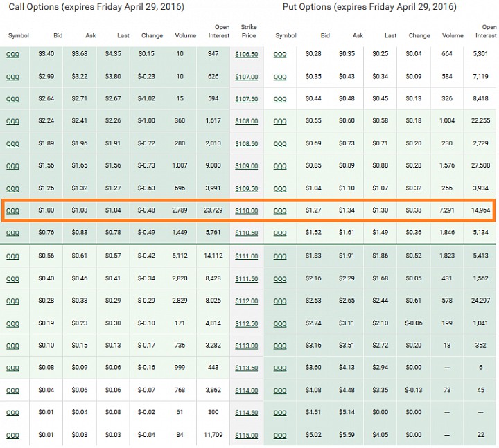Click the call options Volume column header
The width and height of the screenshot is (499, 448).
point(186,35)
